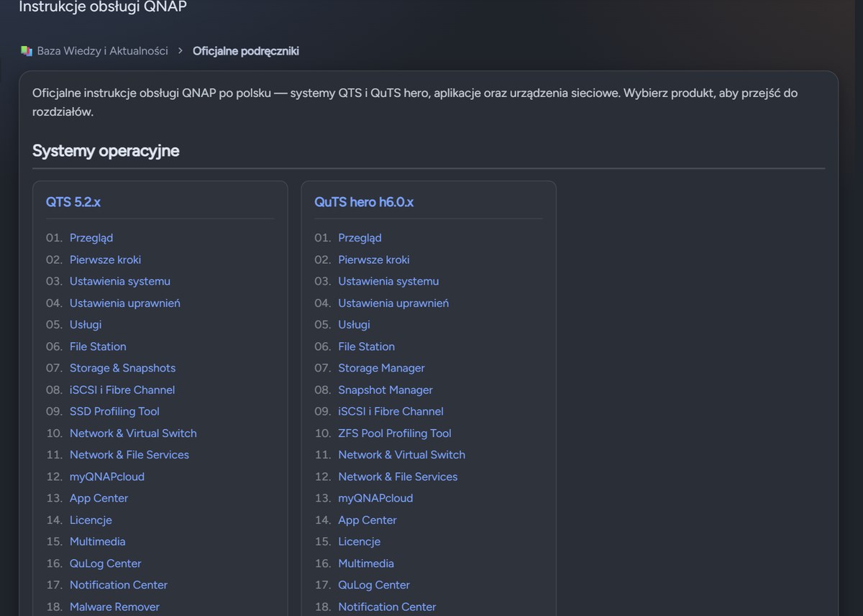This screenshot has height=616, width=863.
Task: Open QTS chapter 12 myQNAPcloud
Action: pyautogui.click(x=107, y=477)
